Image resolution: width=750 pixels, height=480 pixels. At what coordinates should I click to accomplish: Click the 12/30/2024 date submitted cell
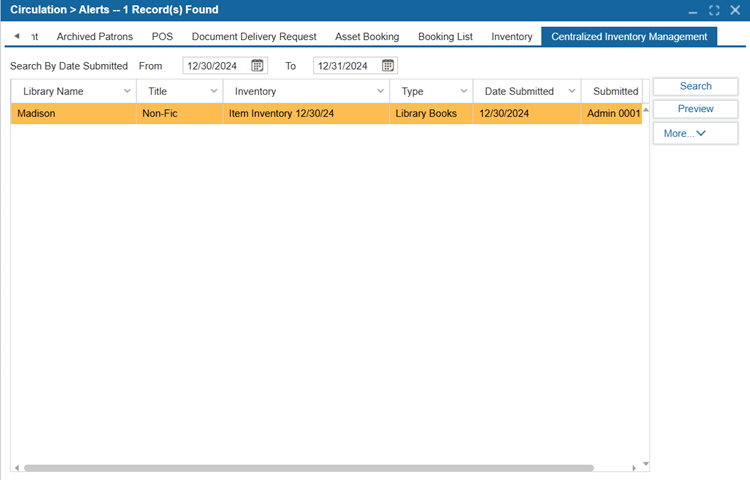[x=527, y=113]
